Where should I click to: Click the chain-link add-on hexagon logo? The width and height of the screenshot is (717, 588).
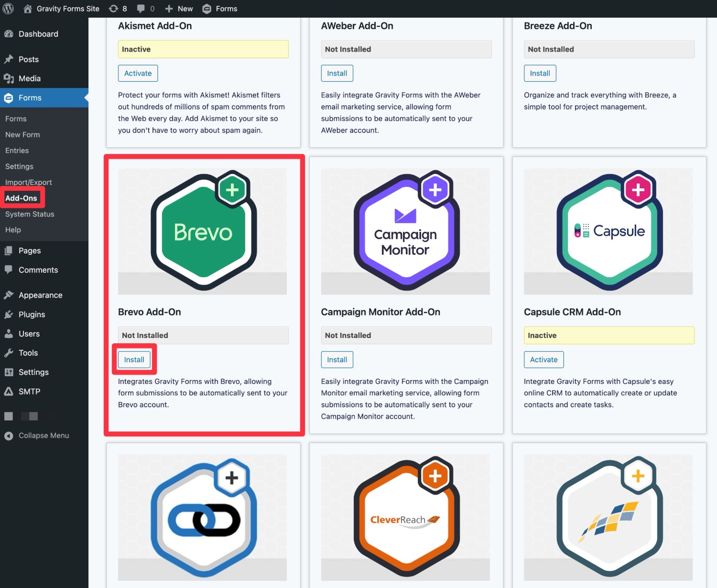204,517
